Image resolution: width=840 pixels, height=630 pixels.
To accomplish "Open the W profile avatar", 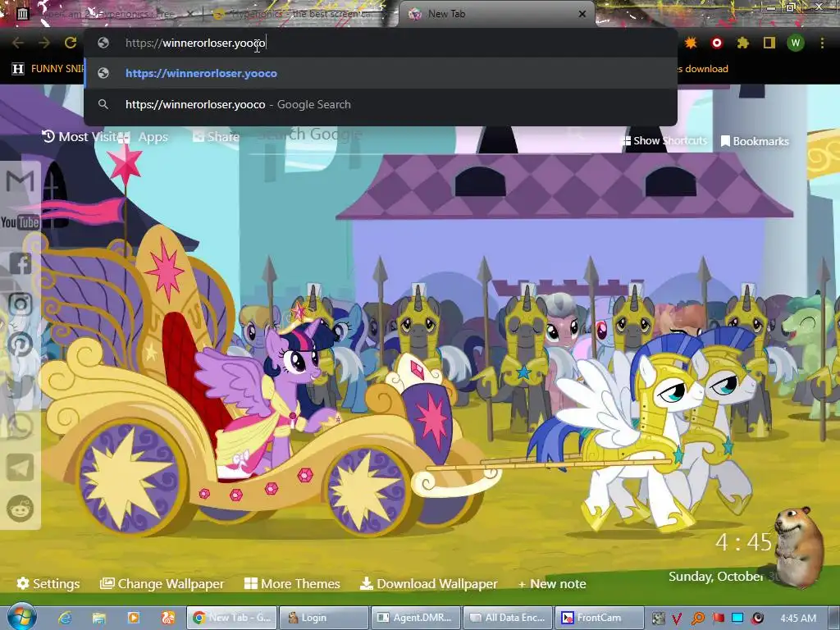I will (x=796, y=43).
